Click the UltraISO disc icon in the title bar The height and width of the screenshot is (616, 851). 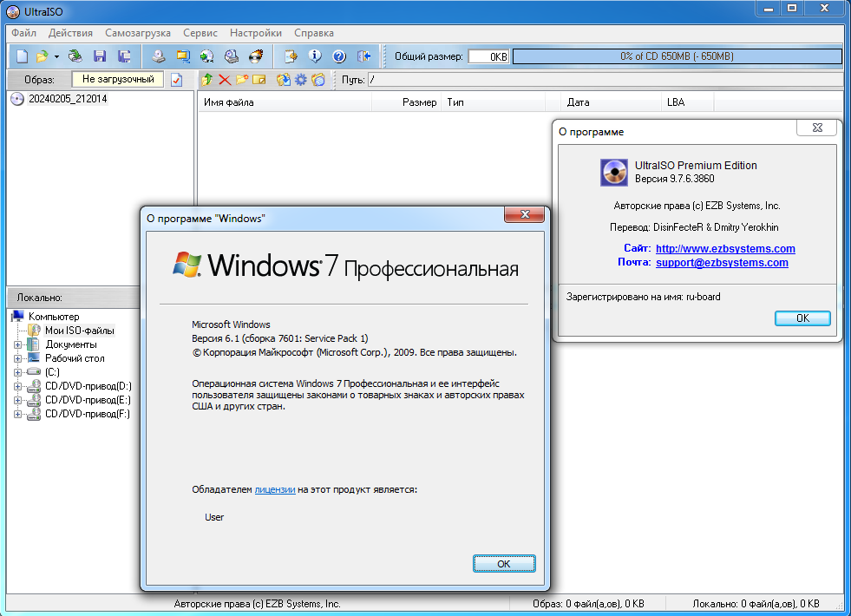pyautogui.click(x=12, y=11)
